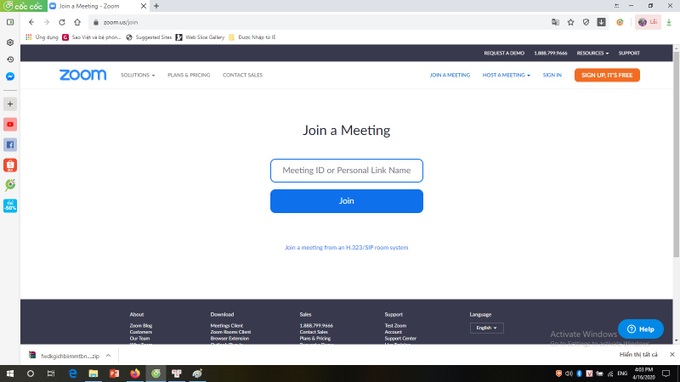
Task: Click Hiển thị tất cả downloads link
Action: click(x=638, y=355)
